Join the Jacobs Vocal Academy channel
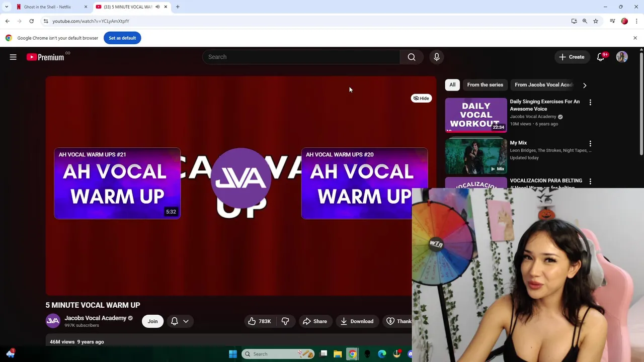The height and width of the screenshot is (362, 644). [152, 321]
